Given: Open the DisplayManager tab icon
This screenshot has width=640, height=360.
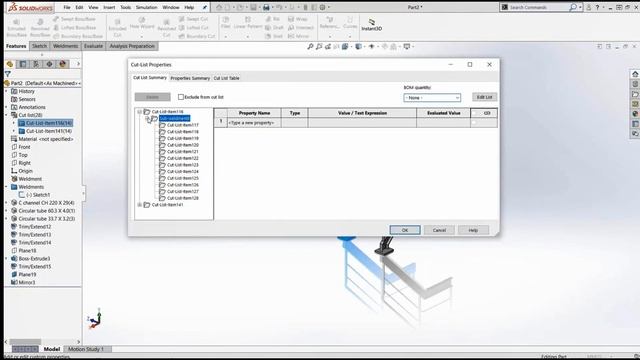Looking at the screenshot, I should [62, 64].
